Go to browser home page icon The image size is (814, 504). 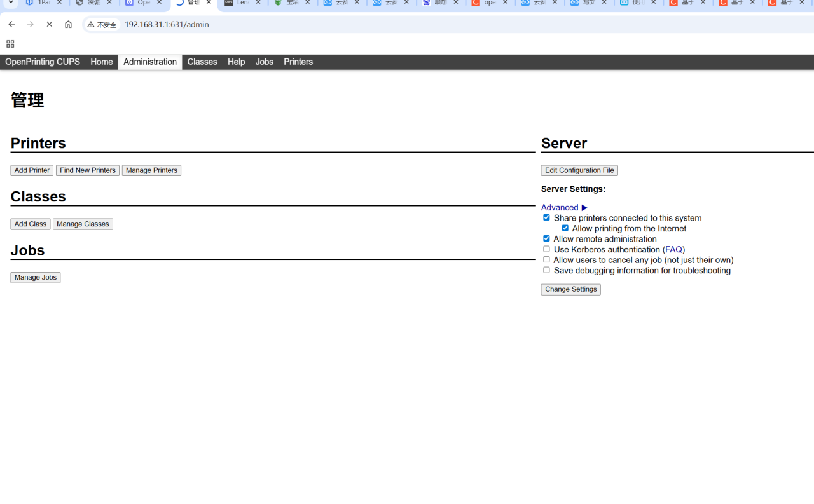pyautogui.click(x=68, y=24)
